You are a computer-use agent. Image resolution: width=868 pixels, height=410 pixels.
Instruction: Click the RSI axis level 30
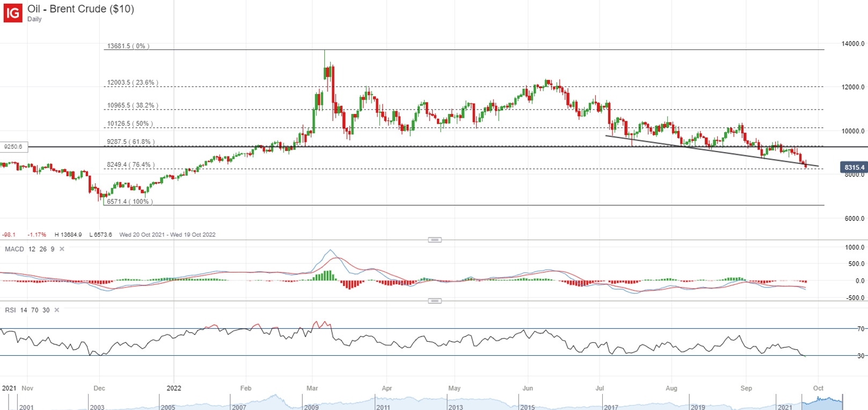click(x=860, y=356)
